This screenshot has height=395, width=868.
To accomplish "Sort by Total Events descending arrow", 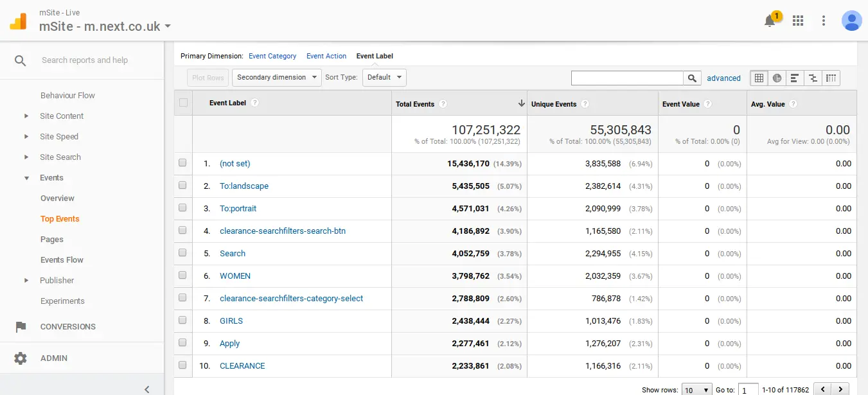I will pos(522,103).
